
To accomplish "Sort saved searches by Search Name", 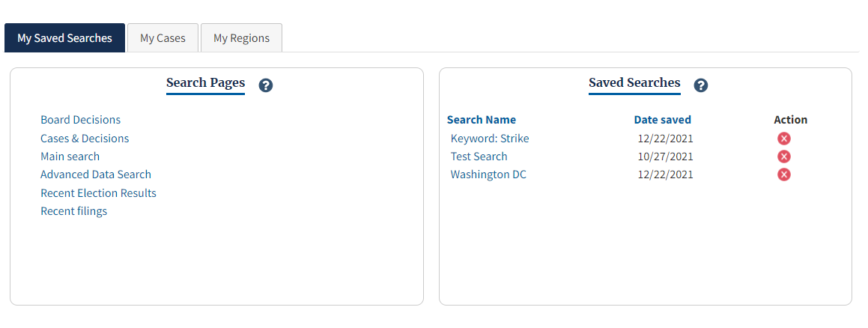I will [x=482, y=120].
